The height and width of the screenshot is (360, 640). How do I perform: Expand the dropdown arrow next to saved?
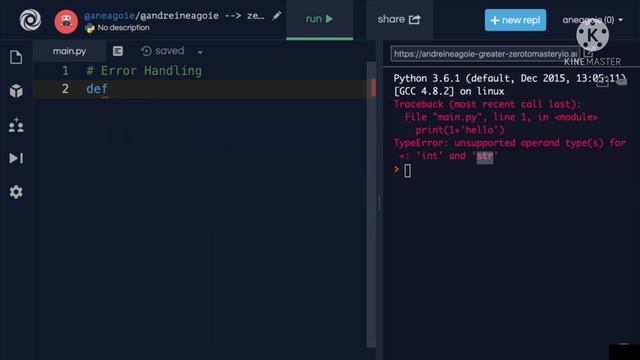click(200, 52)
